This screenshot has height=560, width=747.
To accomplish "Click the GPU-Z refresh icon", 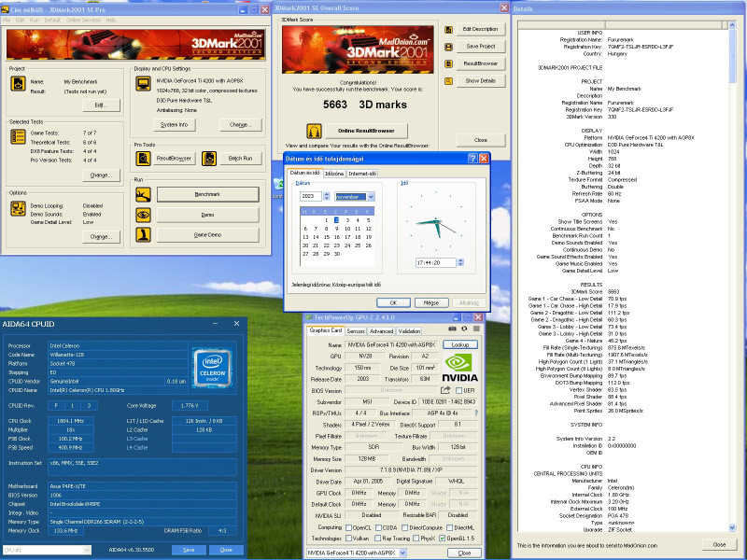I will [x=464, y=329].
